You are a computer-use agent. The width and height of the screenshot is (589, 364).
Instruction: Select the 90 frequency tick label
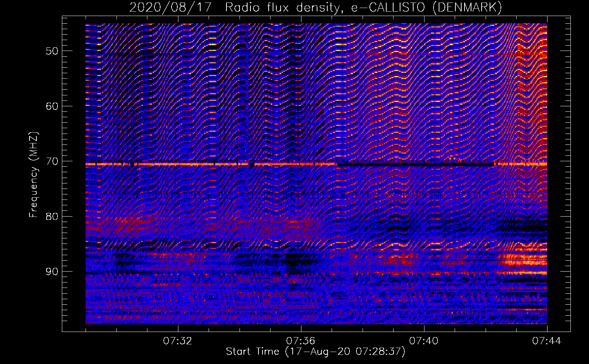52,272
